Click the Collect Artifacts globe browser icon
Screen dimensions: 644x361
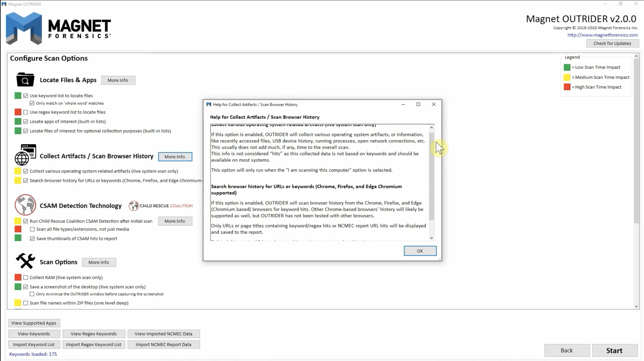tap(26, 154)
